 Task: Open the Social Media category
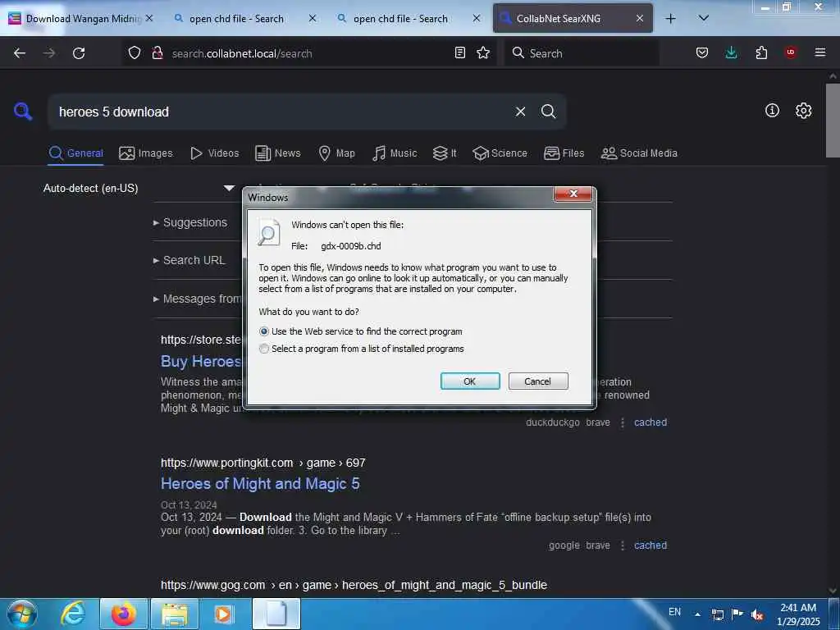coord(639,153)
